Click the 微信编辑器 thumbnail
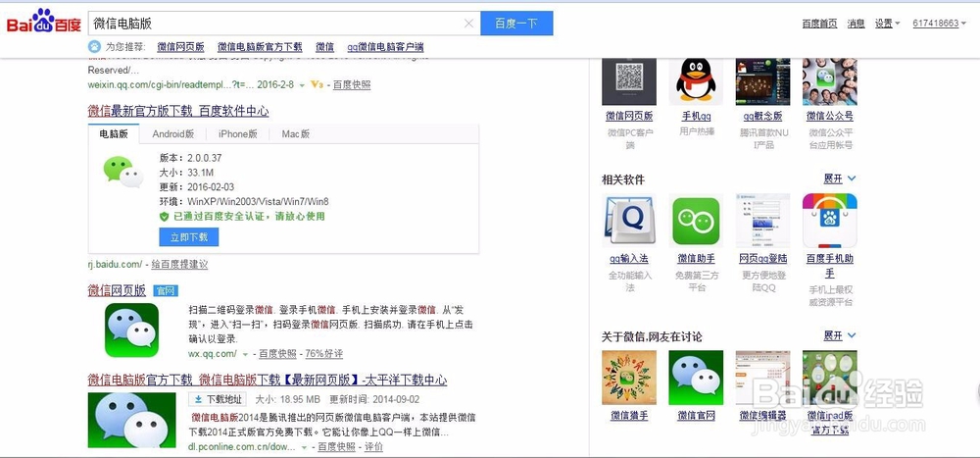This screenshot has width=980, height=458. pos(762,378)
